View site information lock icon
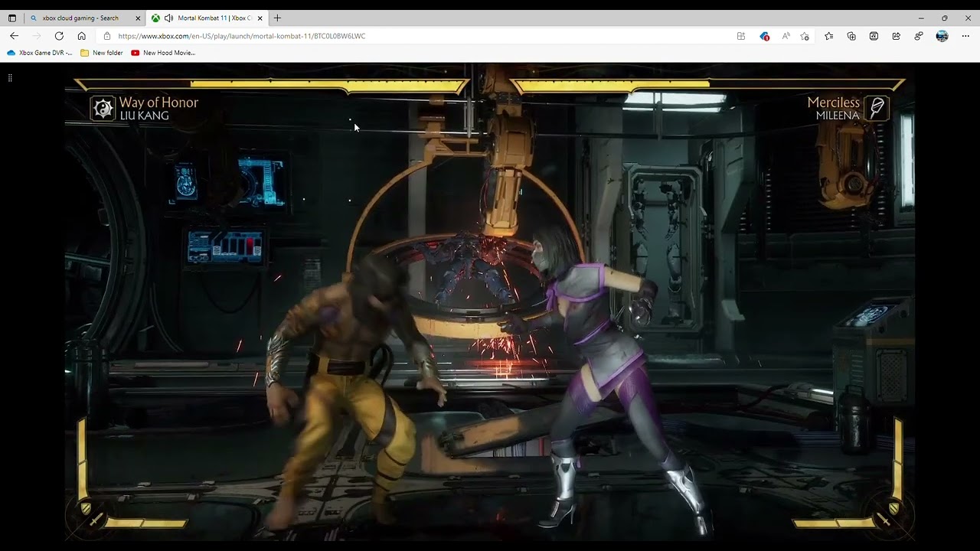Screen dimensions: 980x551 (x=107, y=36)
